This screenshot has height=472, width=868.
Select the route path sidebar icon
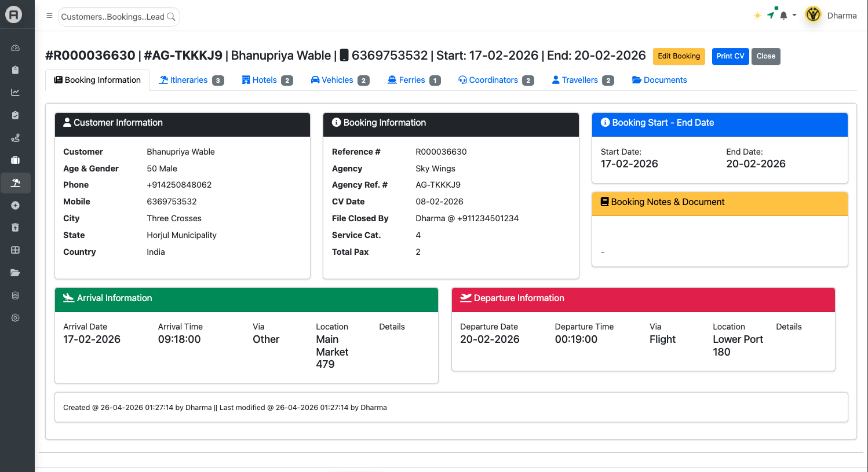[16, 138]
